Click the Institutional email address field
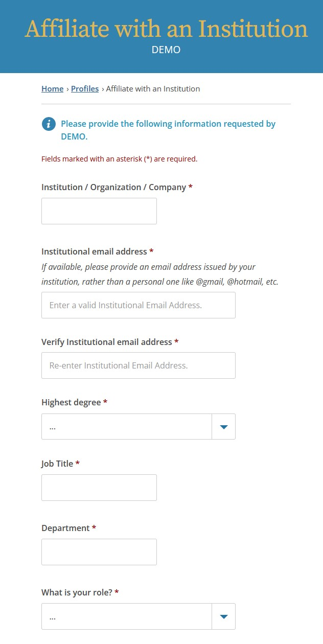The height and width of the screenshot is (644, 323). pos(138,305)
